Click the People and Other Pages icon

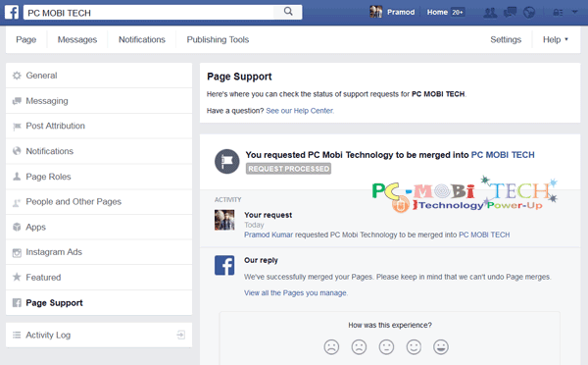[17, 202]
